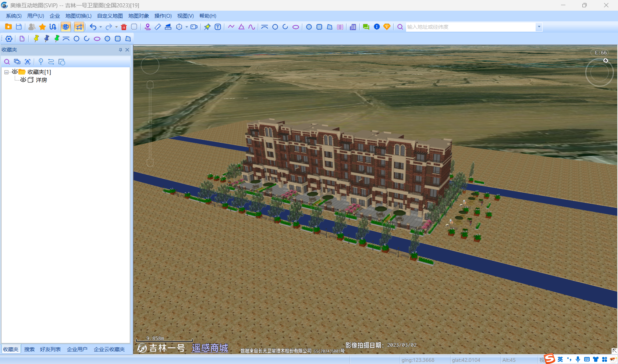Toggle the highlighted crop frame tool button
Image resolution: width=618 pixels, height=364 pixels.
[79, 27]
